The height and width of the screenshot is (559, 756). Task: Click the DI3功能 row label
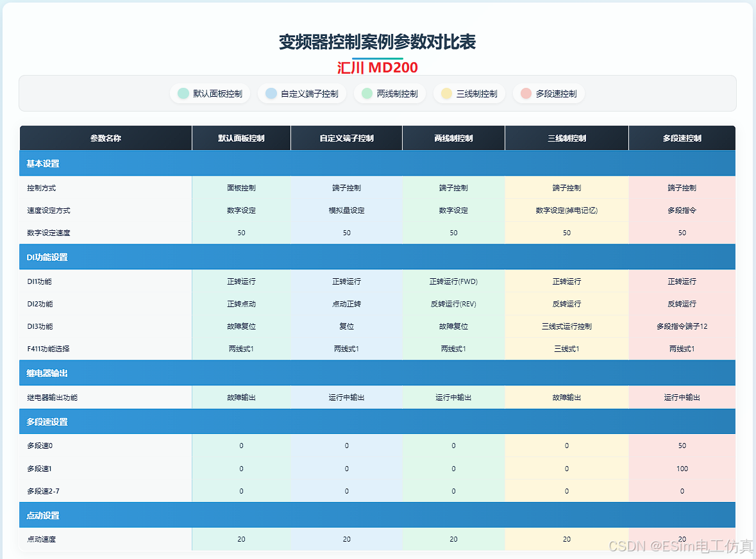(40, 326)
